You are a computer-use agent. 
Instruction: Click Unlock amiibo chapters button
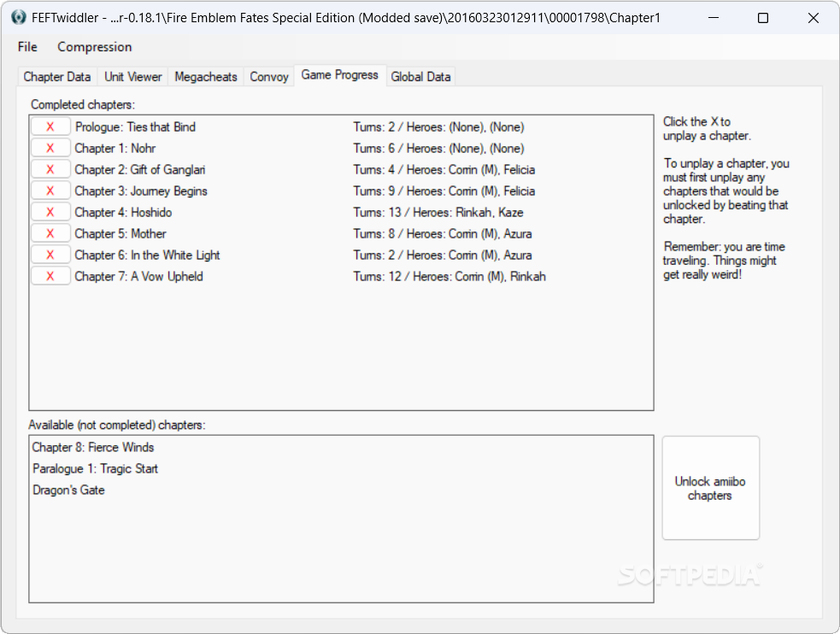click(x=710, y=488)
